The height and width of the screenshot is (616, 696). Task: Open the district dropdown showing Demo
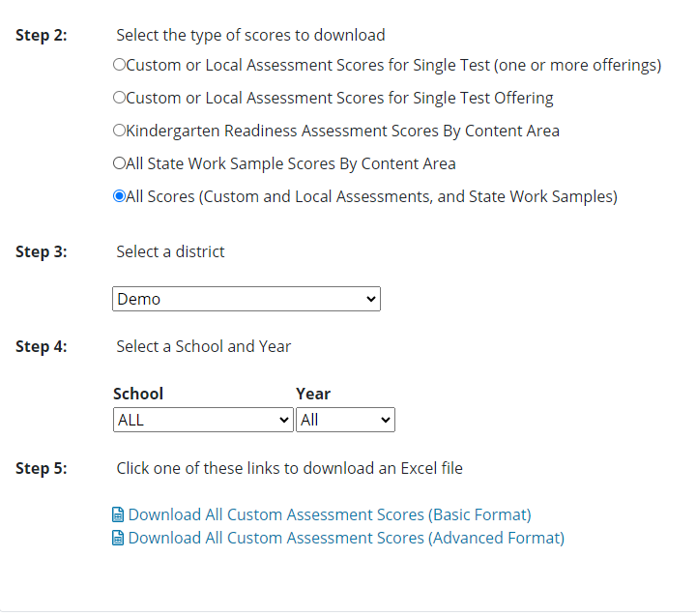click(246, 299)
